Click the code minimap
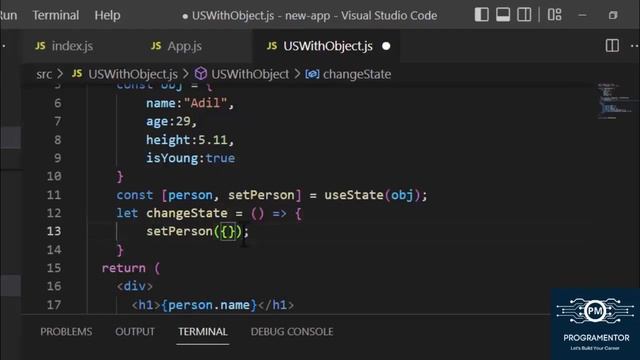 coord(616,100)
